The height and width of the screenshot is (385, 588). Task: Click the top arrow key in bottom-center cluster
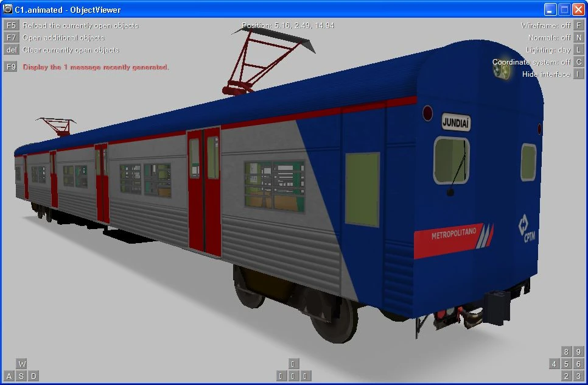click(293, 364)
